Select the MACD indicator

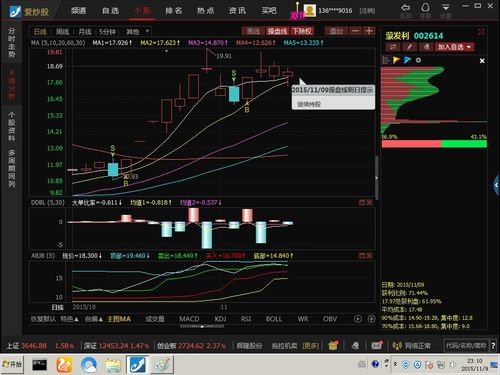(189, 319)
